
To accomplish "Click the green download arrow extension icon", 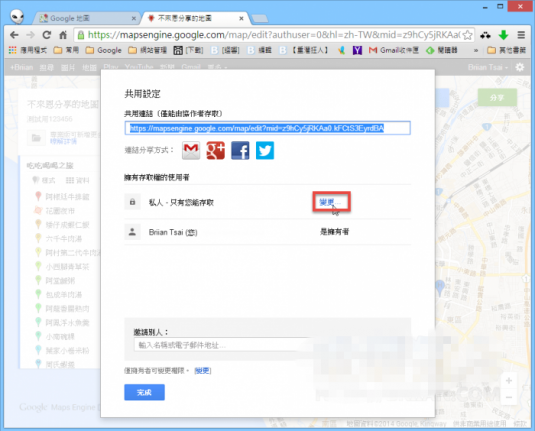I will [x=504, y=35].
